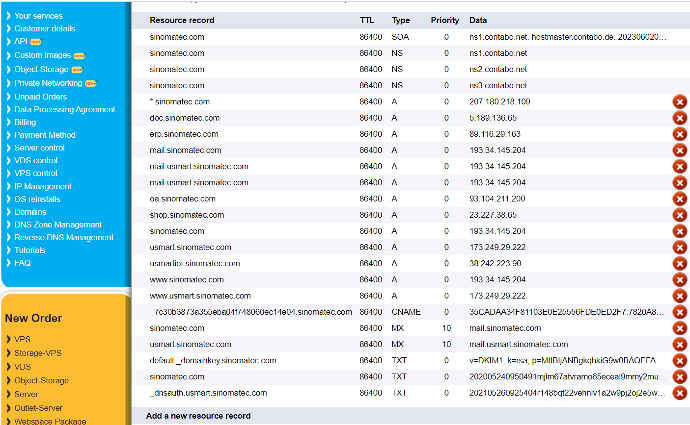The width and height of the screenshot is (690, 425).
Task: Select mail.sinomatec.com MX data value
Action: tap(505, 328)
